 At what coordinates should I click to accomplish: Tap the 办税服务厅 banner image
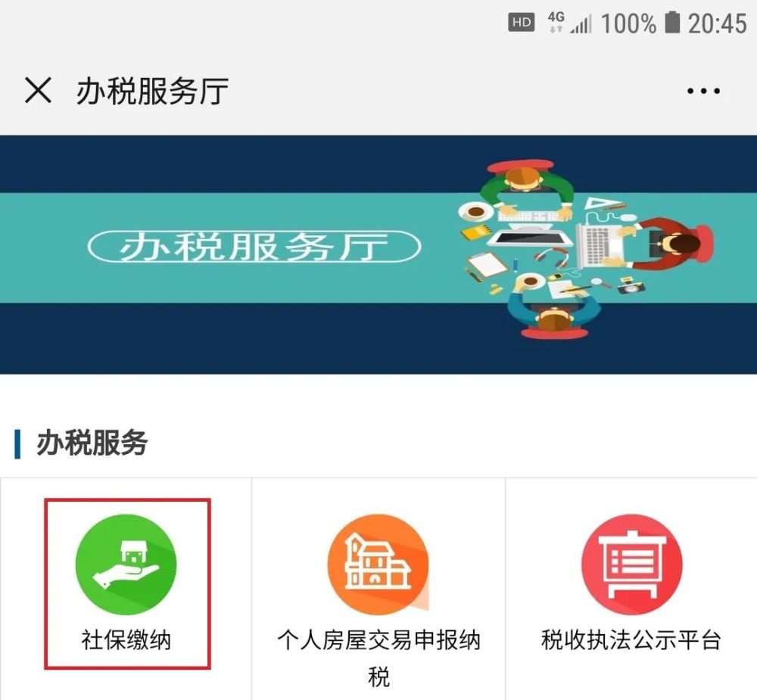[378, 254]
